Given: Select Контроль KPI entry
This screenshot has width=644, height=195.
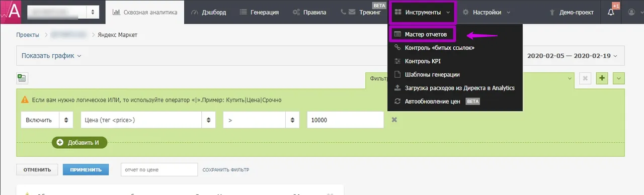Looking at the screenshot, I should click(x=423, y=61).
